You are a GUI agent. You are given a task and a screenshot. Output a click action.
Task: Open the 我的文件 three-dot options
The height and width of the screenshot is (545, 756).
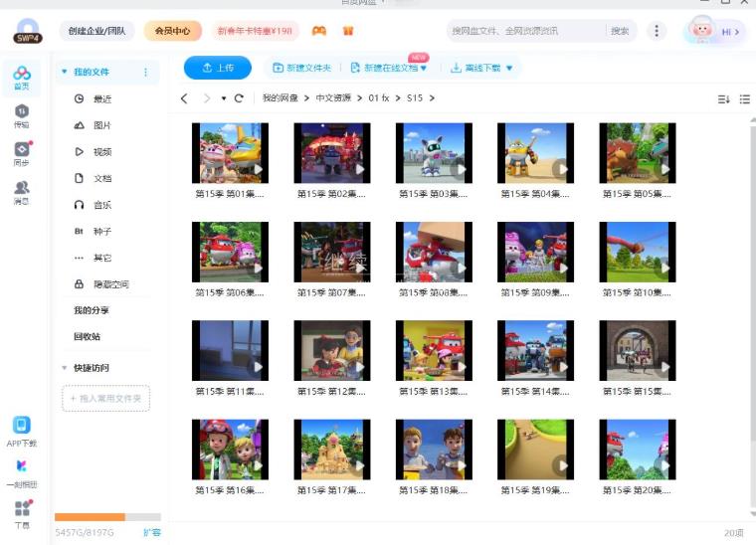145,72
